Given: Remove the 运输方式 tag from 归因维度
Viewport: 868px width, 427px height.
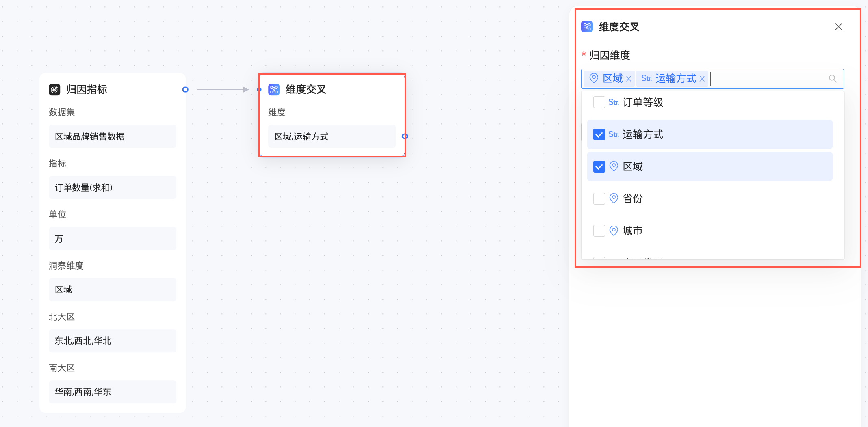Looking at the screenshot, I should (702, 79).
